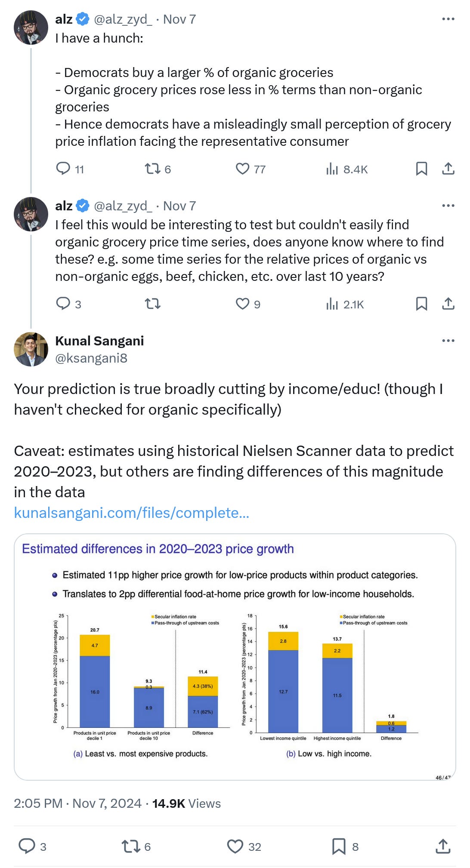470x868 pixels.
Task: Open more options on alz's second tweet
Action: pyautogui.click(x=448, y=206)
